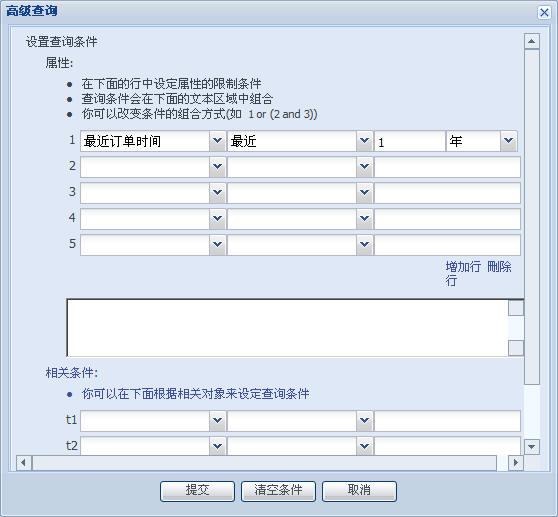Click the value input field in row t2
The height and width of the screenshot is (517, 558).
[x=447, y=446]
